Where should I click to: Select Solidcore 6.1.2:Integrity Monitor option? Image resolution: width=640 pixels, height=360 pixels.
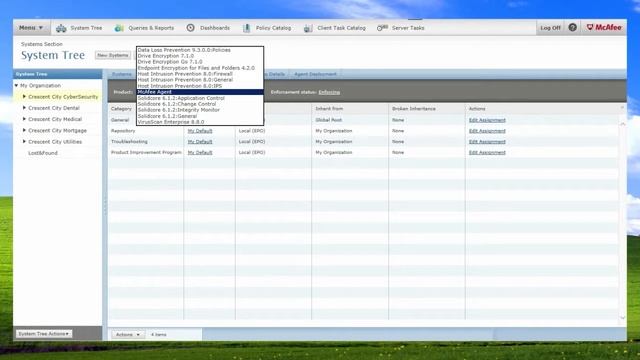tap(200, 110)
